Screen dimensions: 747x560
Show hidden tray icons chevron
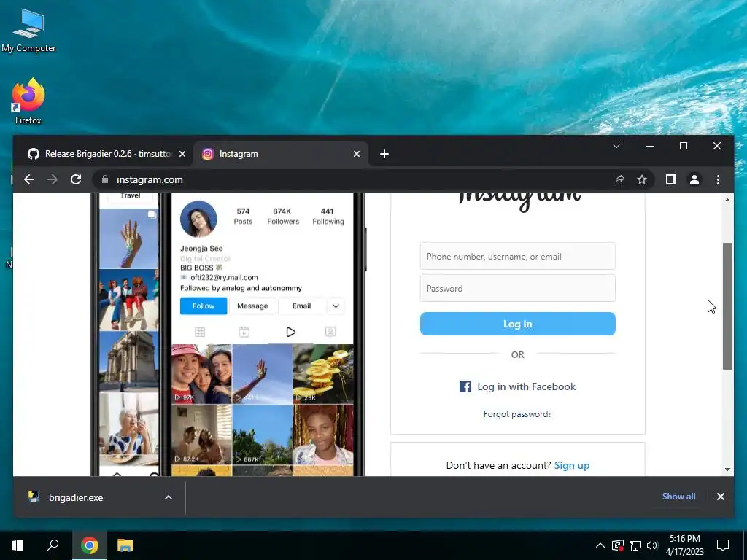point(600,545)
